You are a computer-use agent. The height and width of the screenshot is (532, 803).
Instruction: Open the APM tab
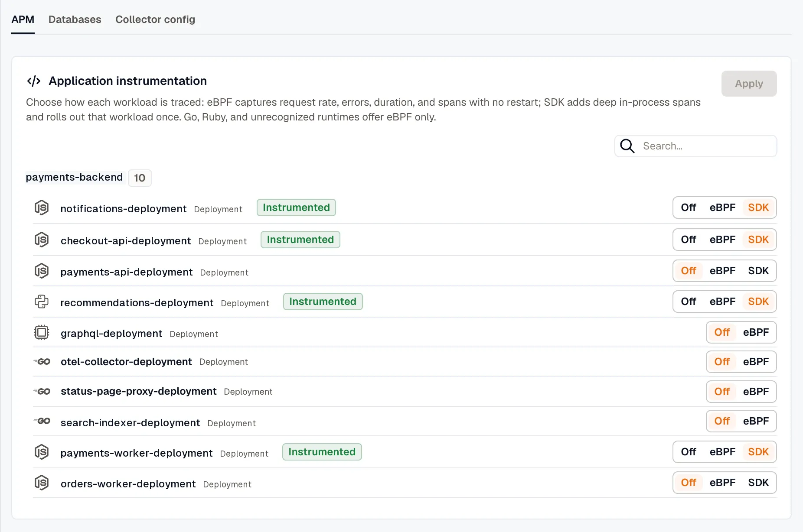pyautogui.click(x=23, y=19)
